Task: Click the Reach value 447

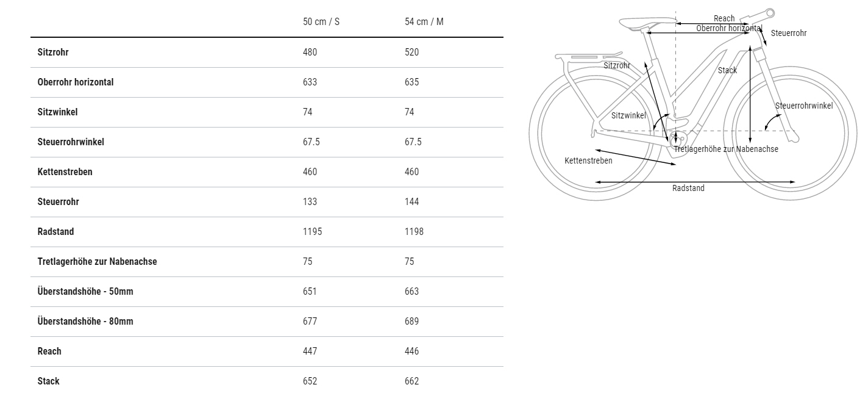Action: [310, 352]
